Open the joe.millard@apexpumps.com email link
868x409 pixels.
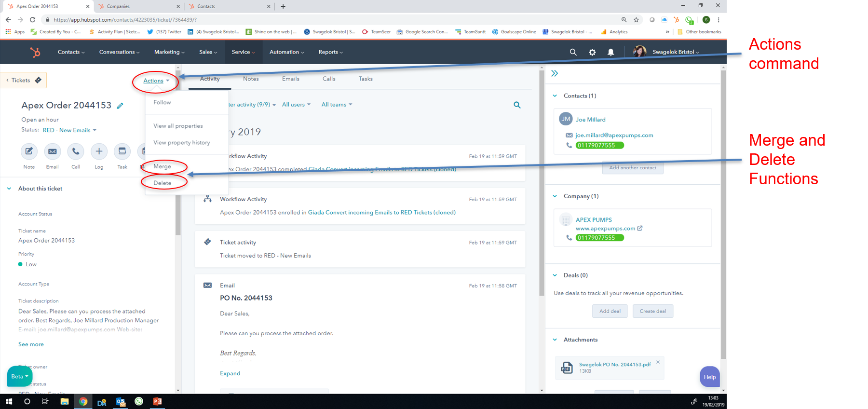coord(614,136)
